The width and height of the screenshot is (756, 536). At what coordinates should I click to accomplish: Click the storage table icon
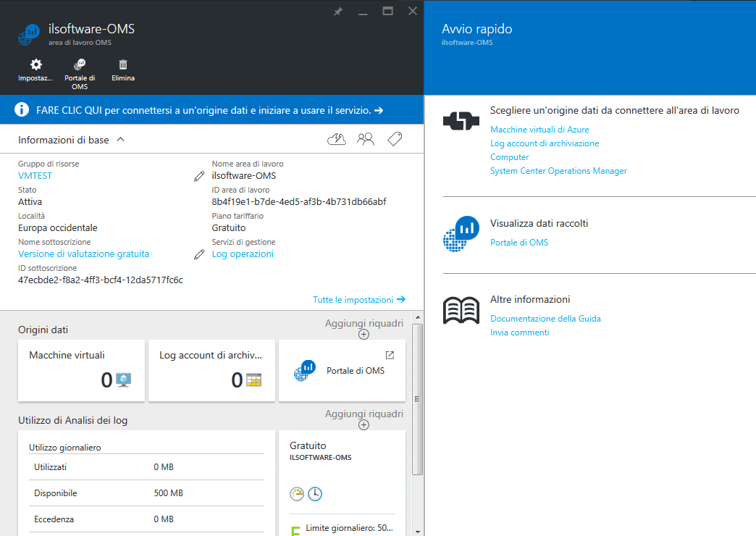253,380
